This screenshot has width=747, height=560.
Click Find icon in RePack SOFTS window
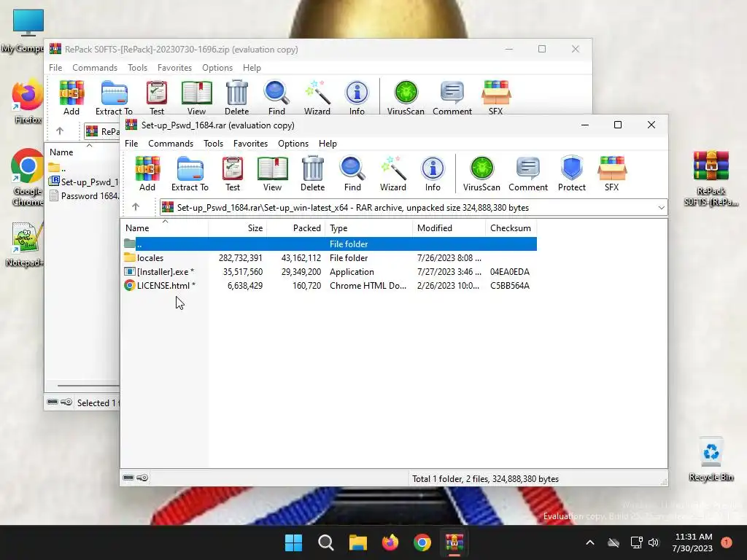click(x=276, y=98)
